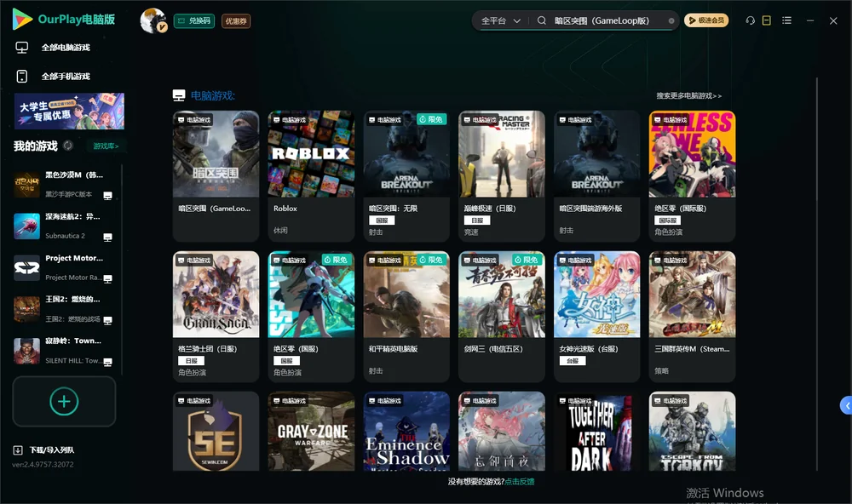
Task: Clear the search text with the x icon
Action: (671, 20)
